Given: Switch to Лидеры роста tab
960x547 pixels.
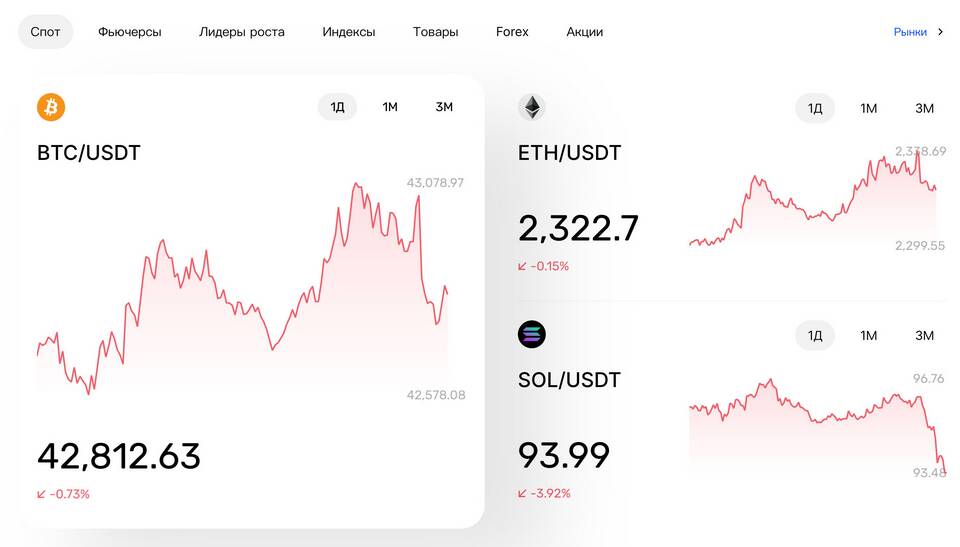Looking at the screenshot, I should pyautogui.click(x=241, y=32).
